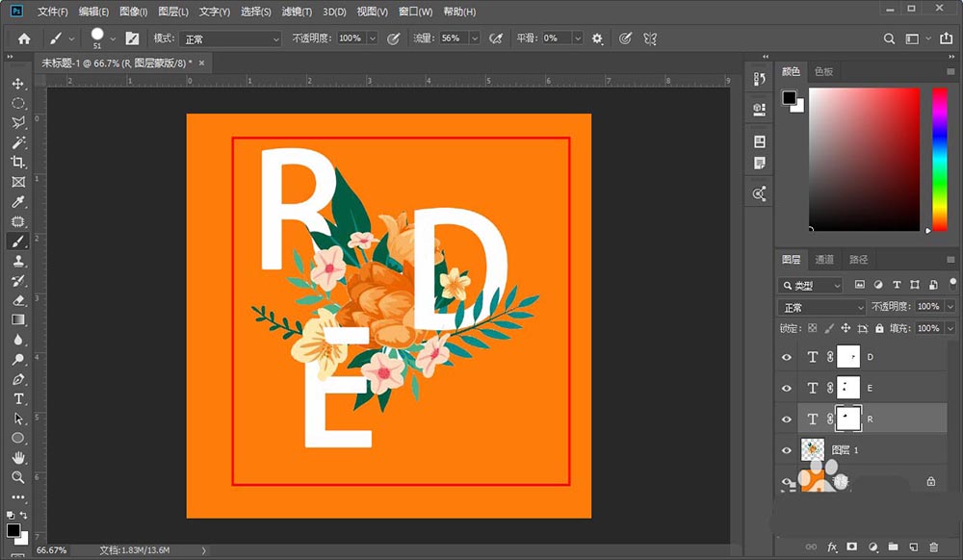The height and width of the screenshot is (560, 963).
Task: Open the 图像(I) menu
Action: click(x=133, y=12)
